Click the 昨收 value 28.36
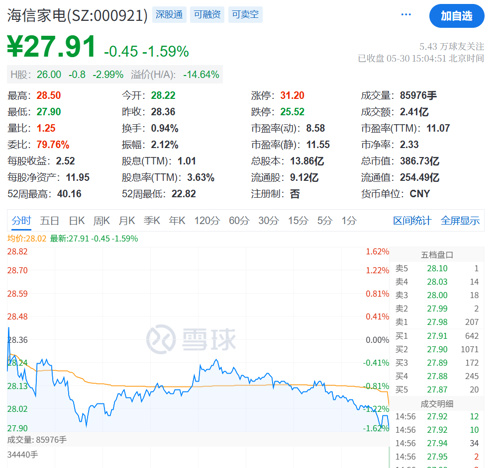The width and height of the screenshot is (500, 468). coord(163,112)
